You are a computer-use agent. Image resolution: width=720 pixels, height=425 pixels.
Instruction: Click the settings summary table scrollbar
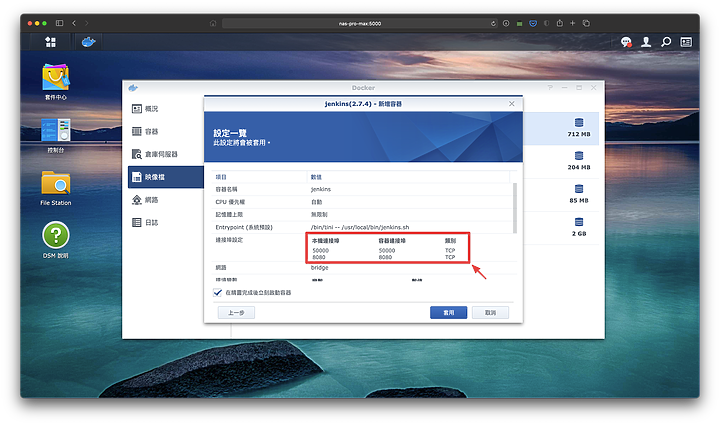coord(515,208)
